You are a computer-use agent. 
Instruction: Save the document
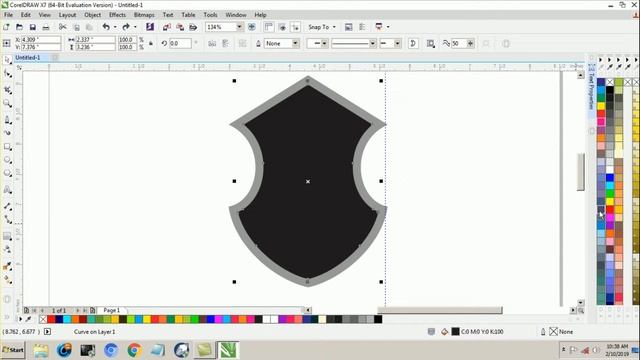(x=32, y=27)
